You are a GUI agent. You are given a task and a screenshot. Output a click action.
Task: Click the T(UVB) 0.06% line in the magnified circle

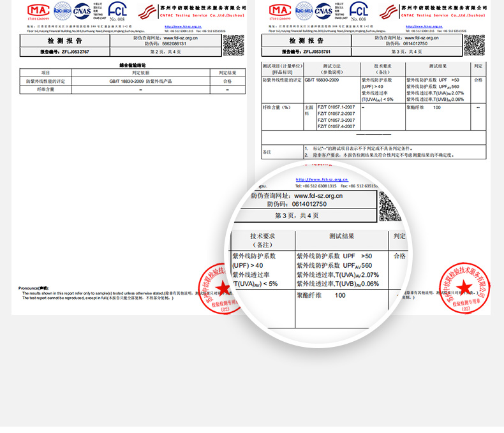coord(338,284)
